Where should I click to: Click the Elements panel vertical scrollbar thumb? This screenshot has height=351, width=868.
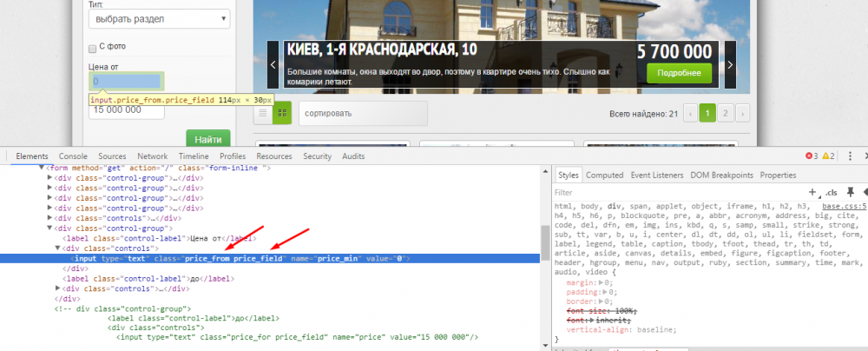pos(545,243)
